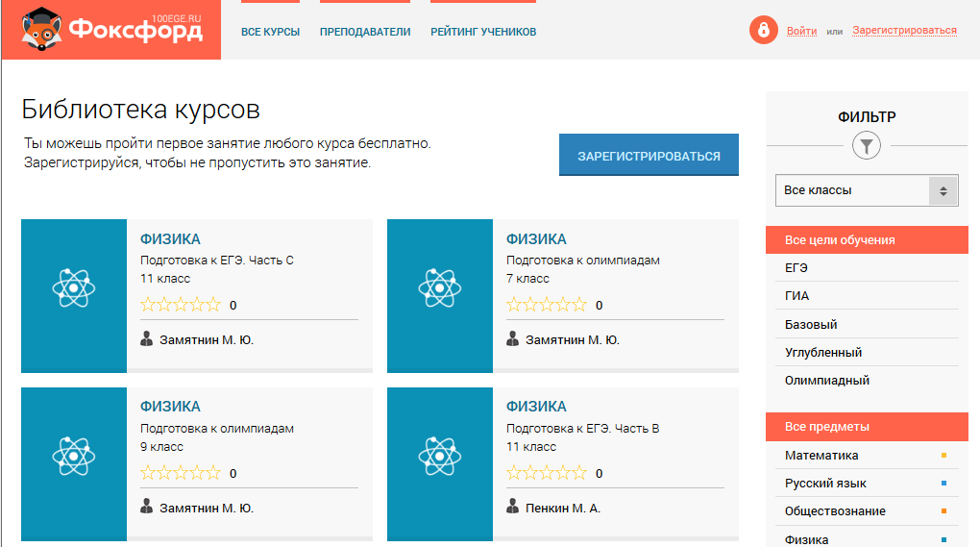The width and height of the screenshot is (980, 547).
Task: Open ФИЗИКА title of 9 класс course
Action: (x=170, y=407)
